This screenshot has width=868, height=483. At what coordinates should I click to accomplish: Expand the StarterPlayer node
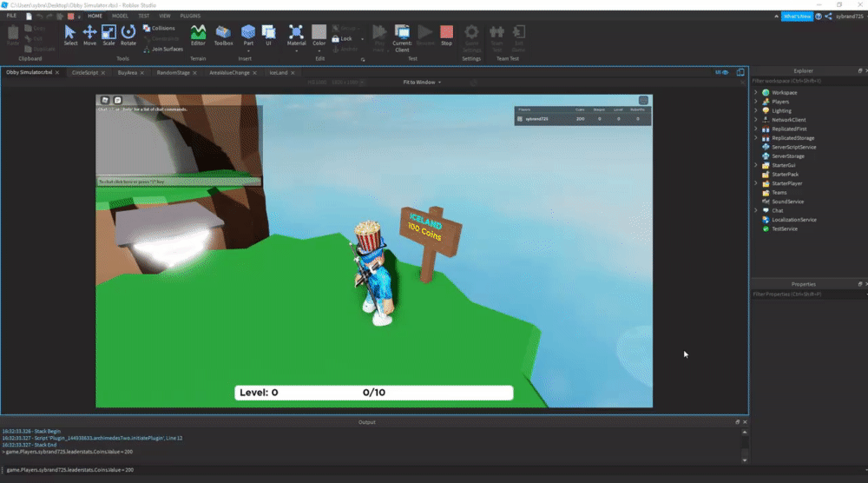(756, 183)
